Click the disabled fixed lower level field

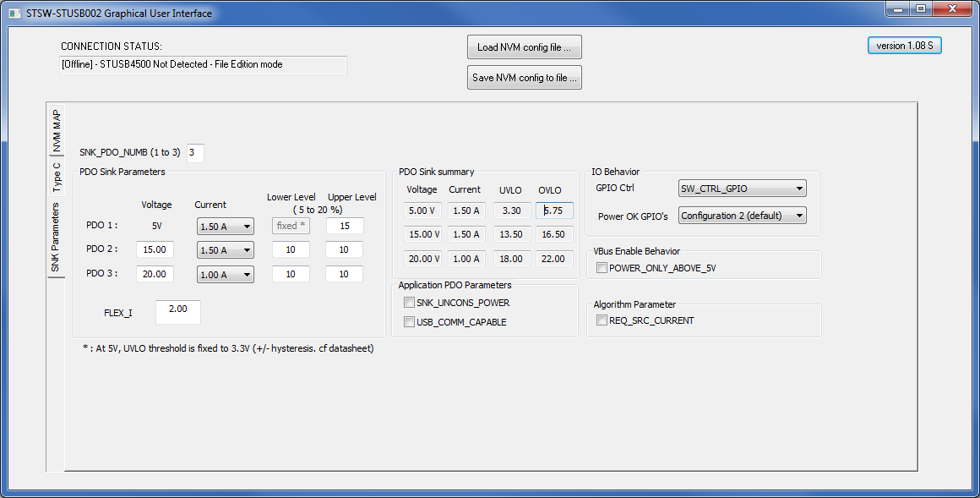click(x=291, y=226)
